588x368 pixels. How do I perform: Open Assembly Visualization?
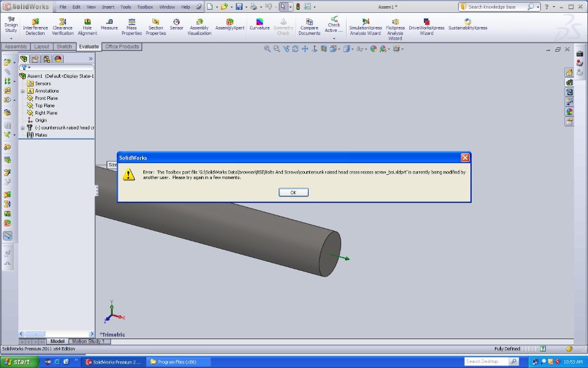pos(199,27)
